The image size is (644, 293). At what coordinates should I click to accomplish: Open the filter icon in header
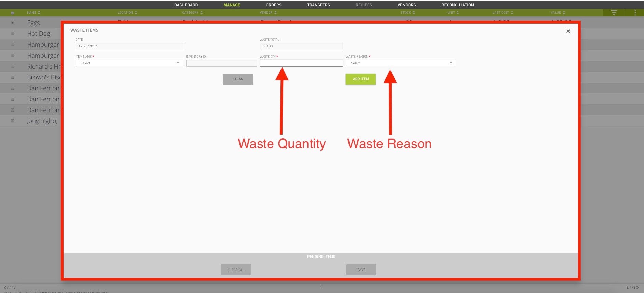614,13
